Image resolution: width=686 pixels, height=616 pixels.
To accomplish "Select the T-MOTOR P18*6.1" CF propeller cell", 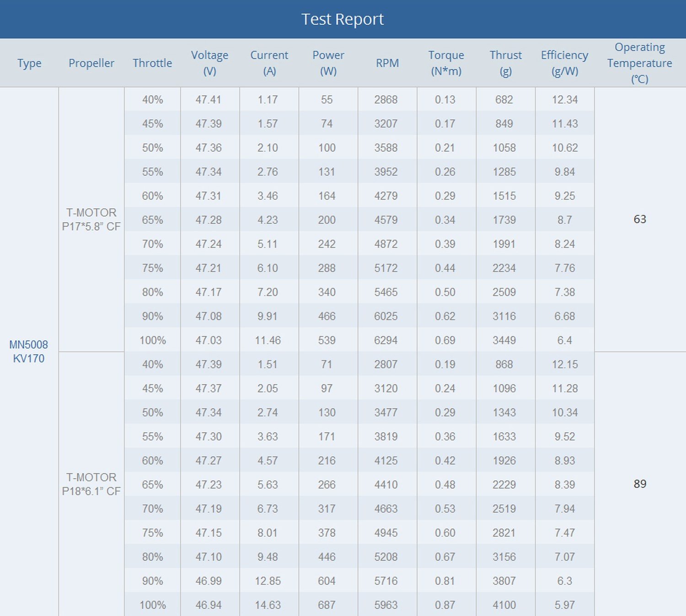I will point(91,484).
